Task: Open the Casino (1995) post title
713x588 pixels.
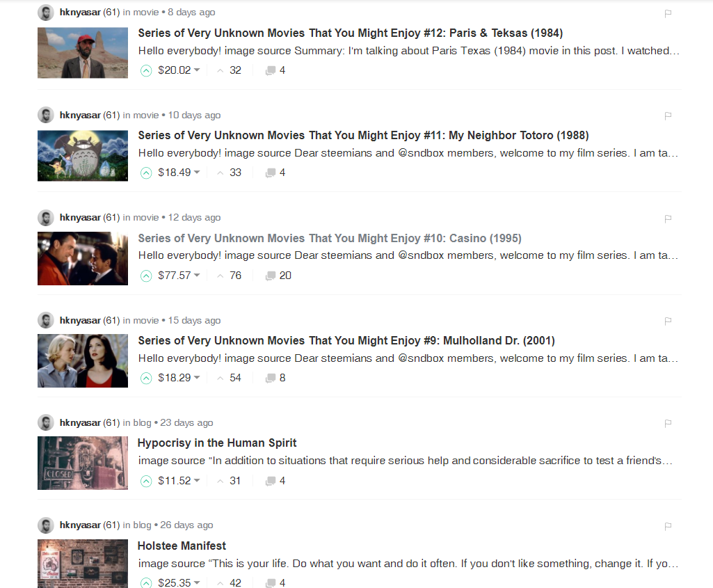Action: point(330,238)
